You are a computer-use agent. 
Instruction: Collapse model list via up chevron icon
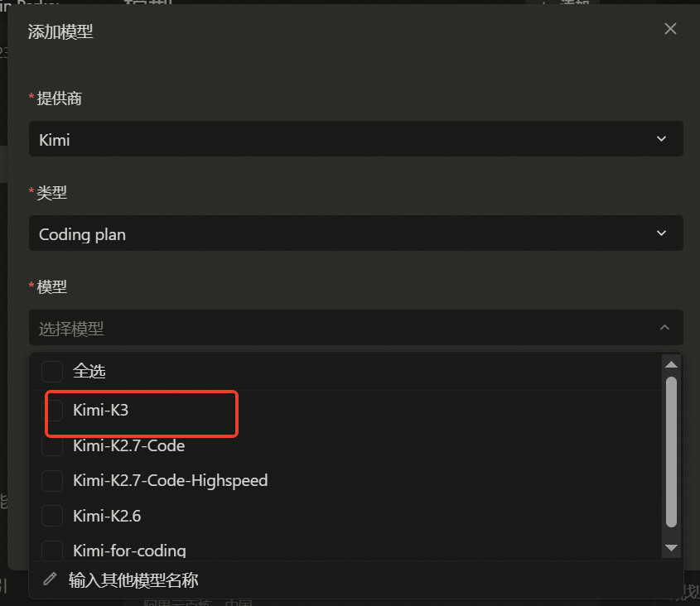(664, 327)
